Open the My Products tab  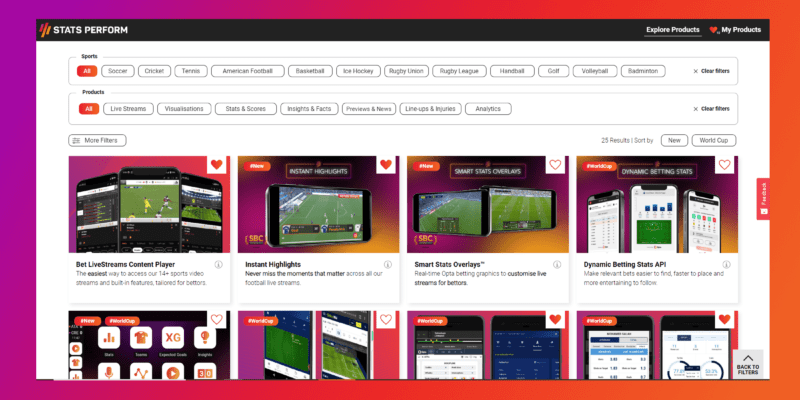(735, 30)
